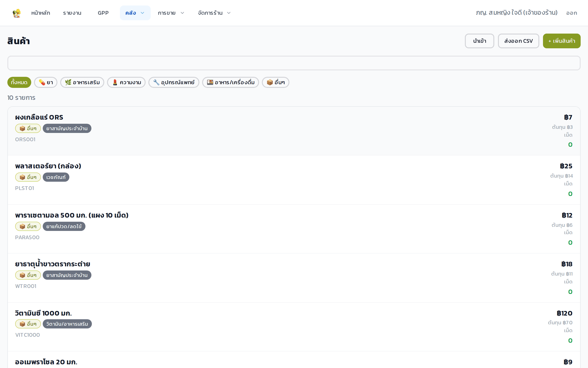Filter by the อื่นๆ box category chip

[276, 82]
